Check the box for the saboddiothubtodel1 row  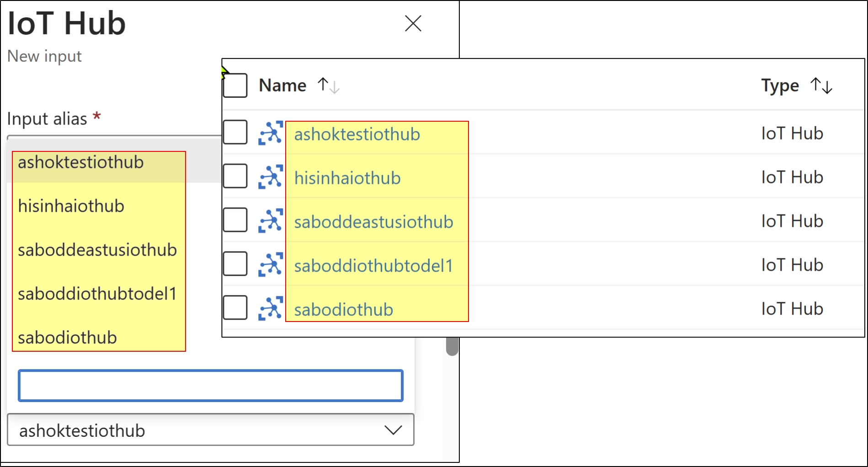235,264
